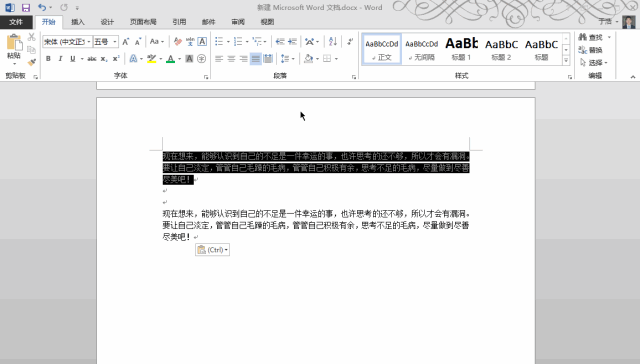Click the yellow text highlight color button
The image size is (640, 364).
coord(151,59)
